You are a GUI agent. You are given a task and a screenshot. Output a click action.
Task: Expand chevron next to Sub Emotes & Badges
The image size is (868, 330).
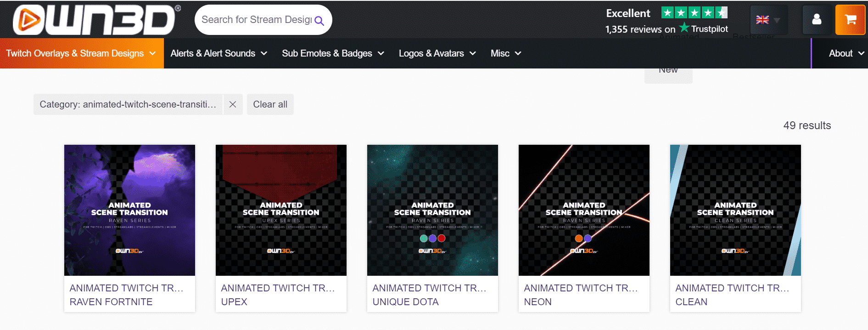point(381,53)
